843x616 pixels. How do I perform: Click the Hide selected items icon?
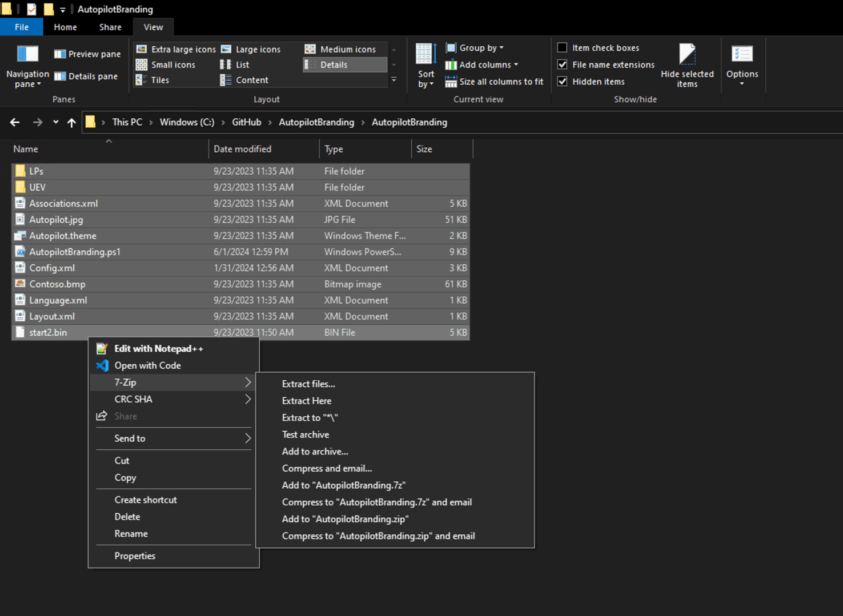pyautogui.click(x=687, y=55)
